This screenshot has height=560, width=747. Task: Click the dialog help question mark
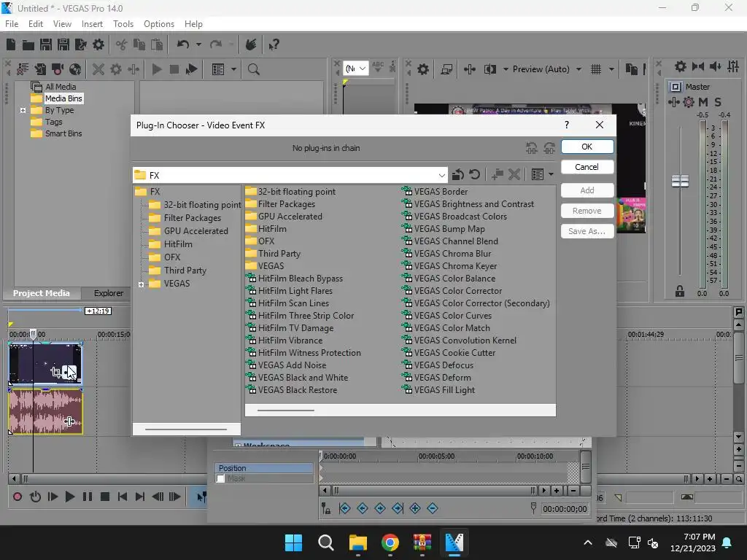click(566, 125)
